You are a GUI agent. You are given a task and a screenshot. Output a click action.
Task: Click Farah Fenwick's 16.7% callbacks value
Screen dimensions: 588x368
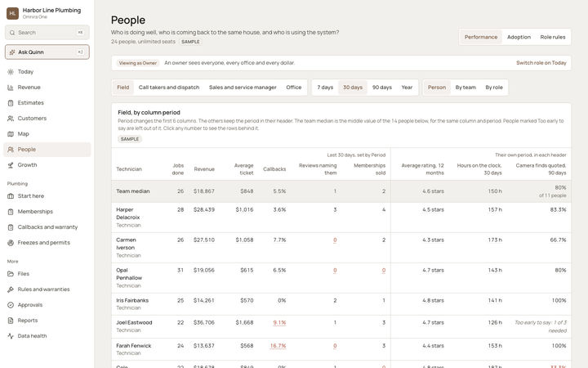coord(278,346)
